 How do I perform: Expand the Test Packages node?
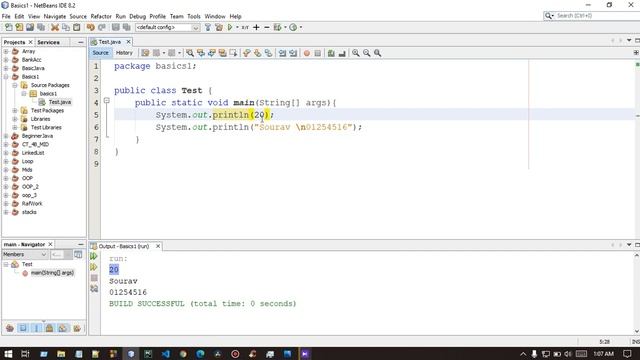point(15,111)
